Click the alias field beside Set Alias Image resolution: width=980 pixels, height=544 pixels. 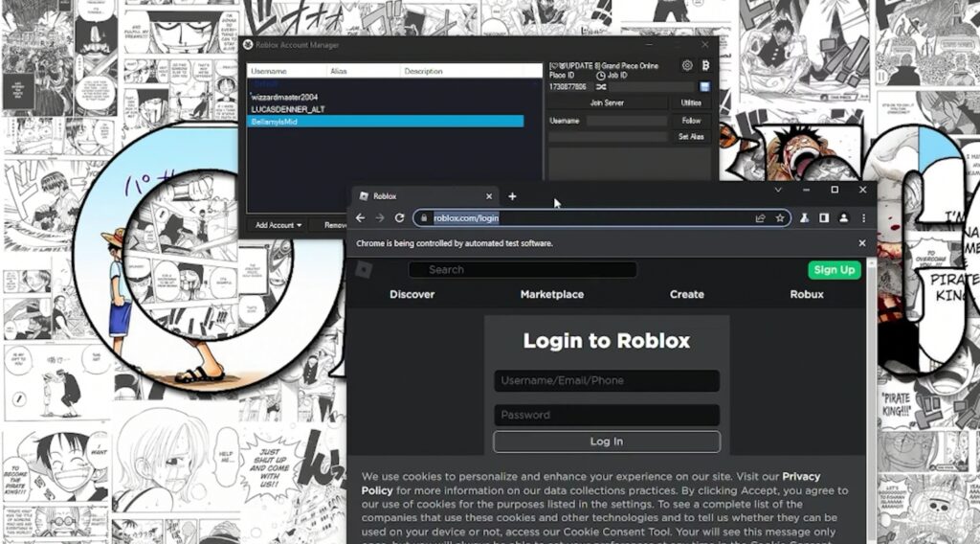click(608, 136)
